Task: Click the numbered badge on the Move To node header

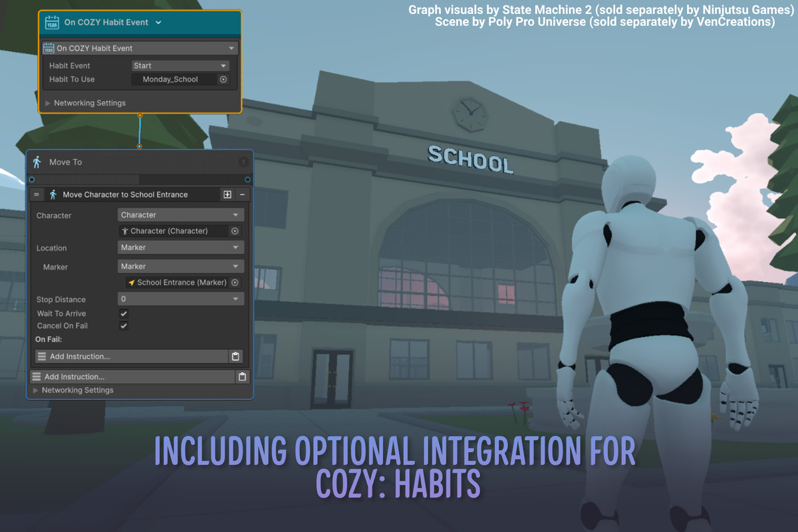Action: click(x=243, y=162)
